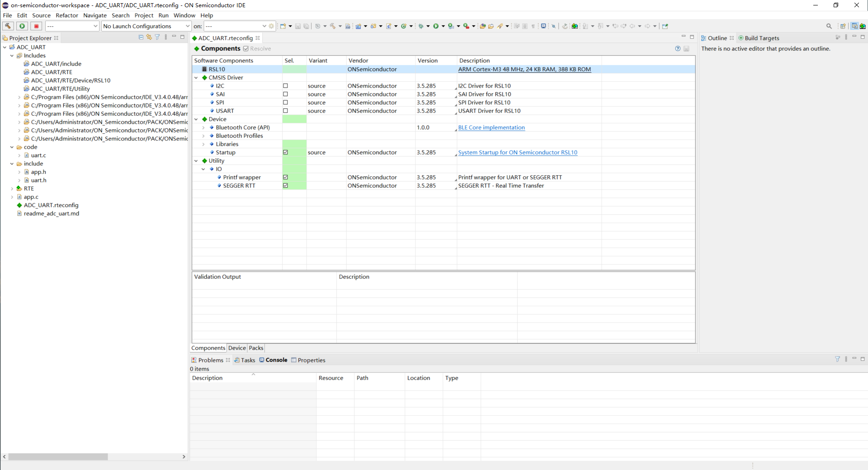868x470 pixels.
Task: Open the Navigate menu
Action: pos(95,15)
